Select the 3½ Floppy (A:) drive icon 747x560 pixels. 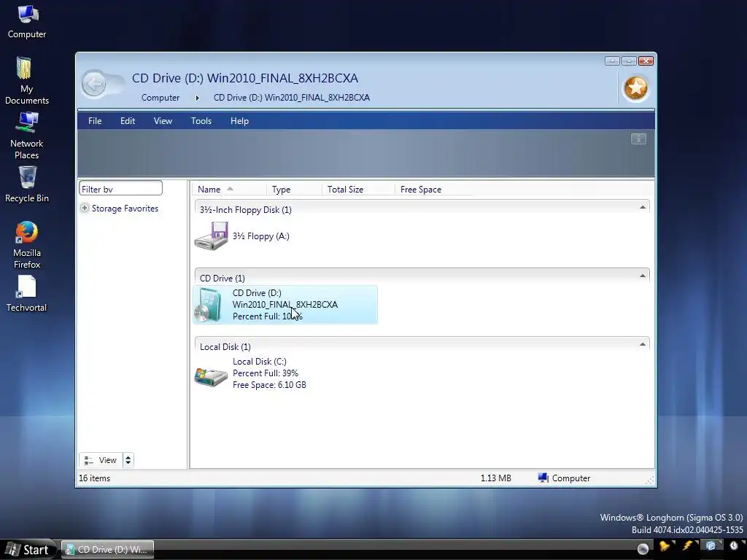[212, 236]
